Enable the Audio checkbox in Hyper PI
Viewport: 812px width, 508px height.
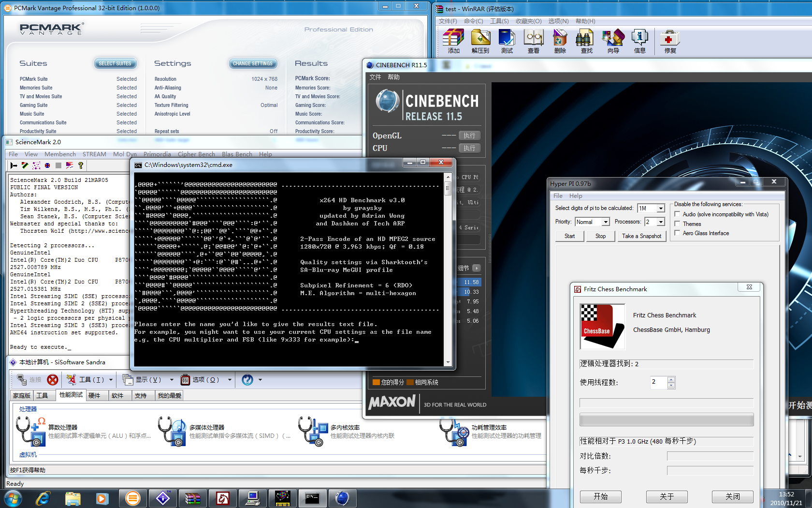click(x=677, y=214)
